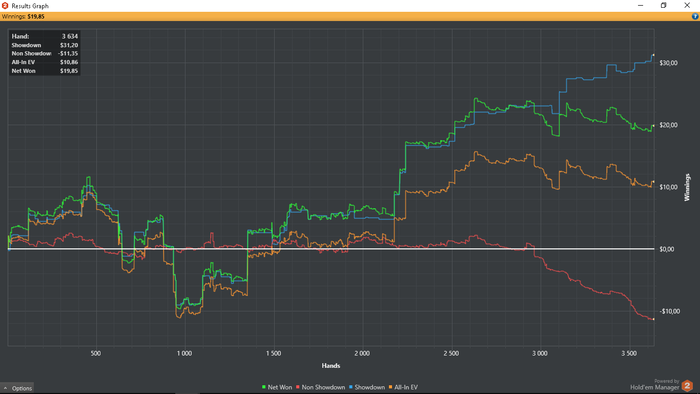This screenshot has height=394, width=700.
Task: Toggle the Non Showdown legend swatch
Action: pyautogui.click(x=298, y=387)
